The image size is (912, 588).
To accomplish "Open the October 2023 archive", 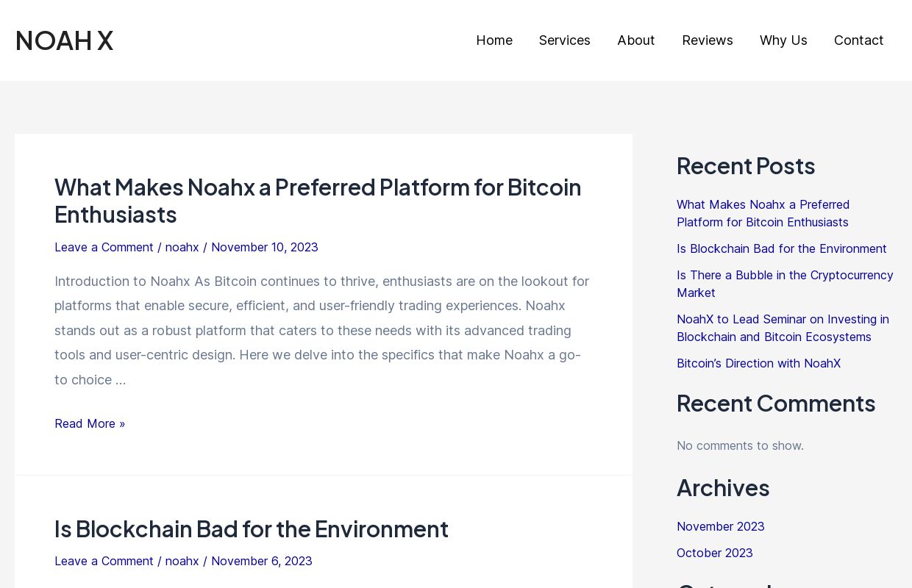I will pos(714,553).
